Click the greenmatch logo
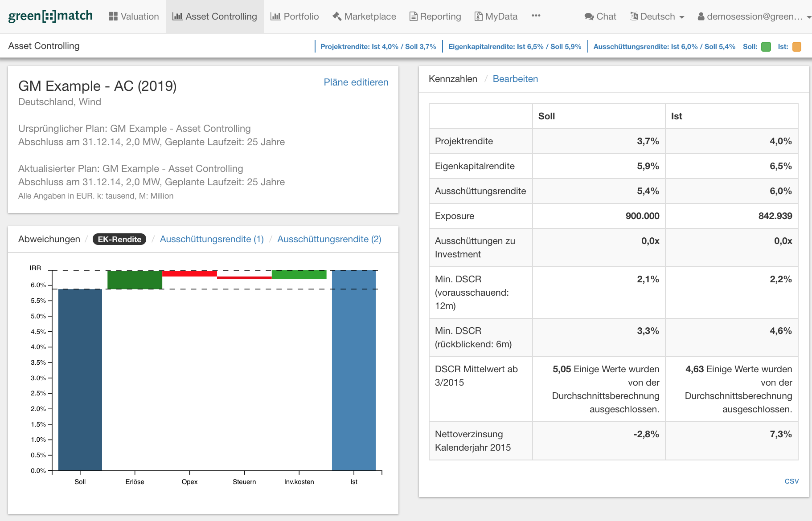The width and height of the screenshot is (812, 521). (50, 16)
